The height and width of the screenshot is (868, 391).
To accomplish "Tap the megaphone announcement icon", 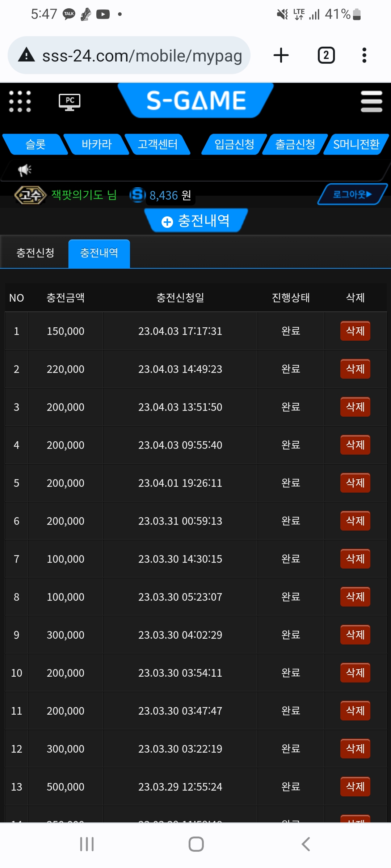I will (25, 170).
